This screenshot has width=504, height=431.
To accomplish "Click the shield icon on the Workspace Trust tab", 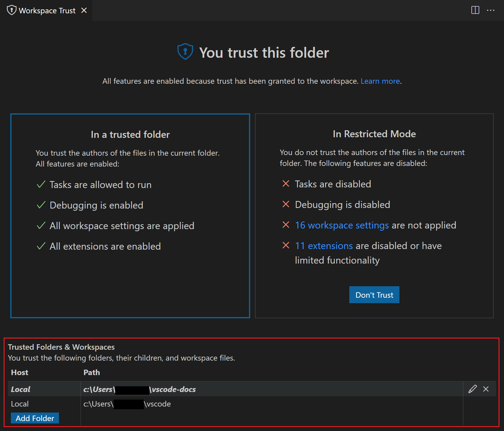I will (x=11, y=10).
